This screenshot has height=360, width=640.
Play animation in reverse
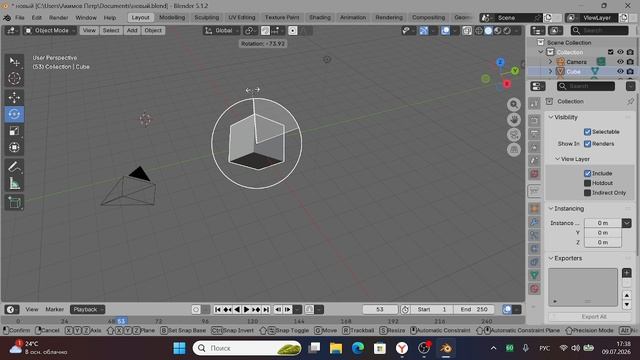pos(237,310)
